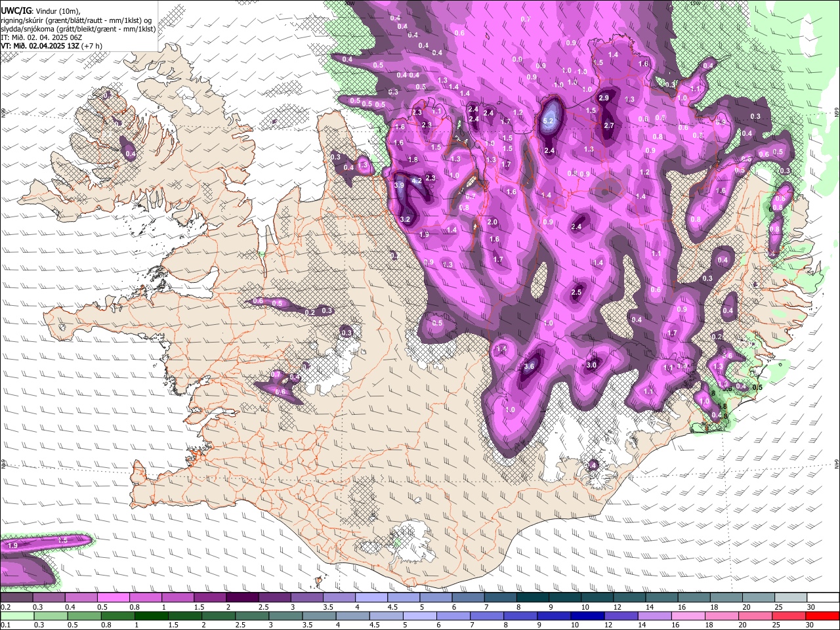Click the 'slydda/snjókoma' legend description line

[78, 29]
